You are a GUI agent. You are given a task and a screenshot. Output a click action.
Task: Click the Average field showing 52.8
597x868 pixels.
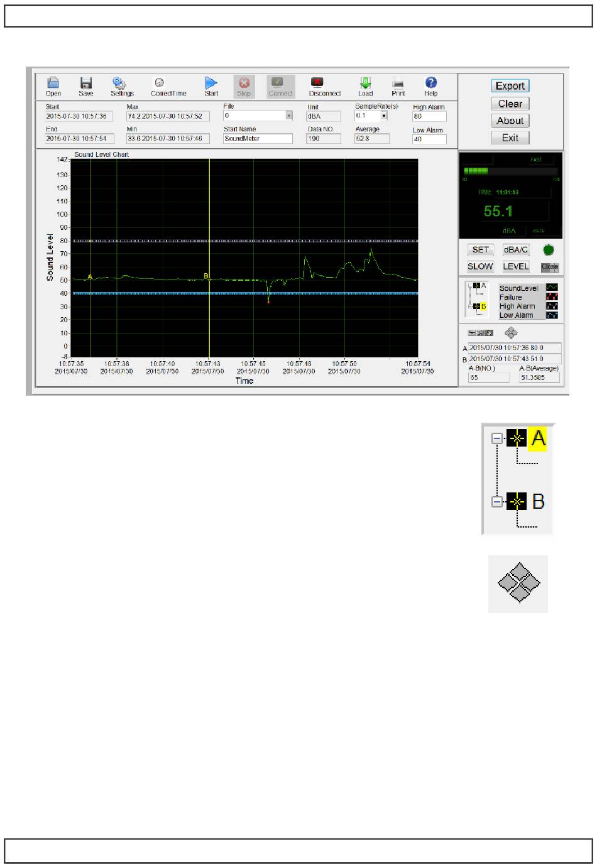coord(371,138)
